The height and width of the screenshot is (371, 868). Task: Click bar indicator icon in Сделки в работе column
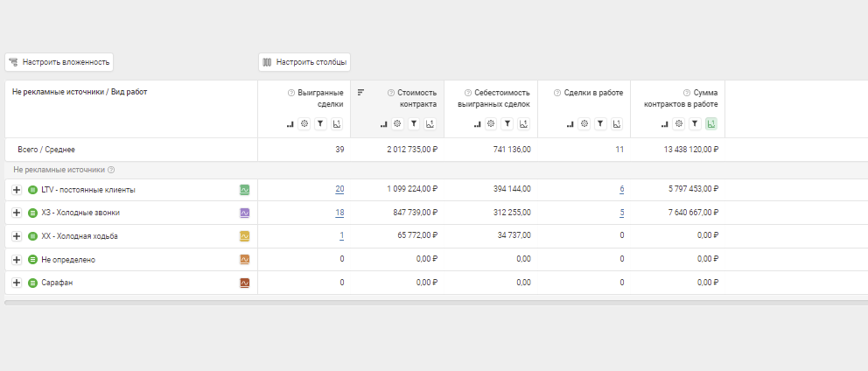570,124
